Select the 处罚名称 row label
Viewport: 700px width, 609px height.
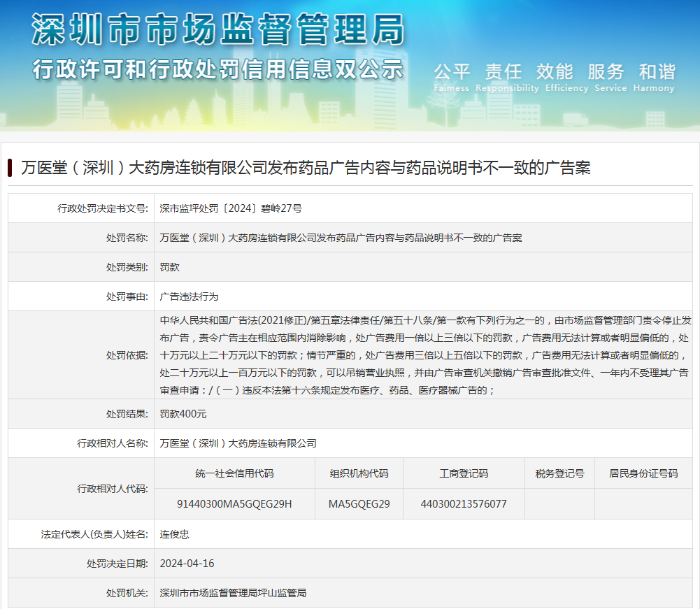coord(127,238)
